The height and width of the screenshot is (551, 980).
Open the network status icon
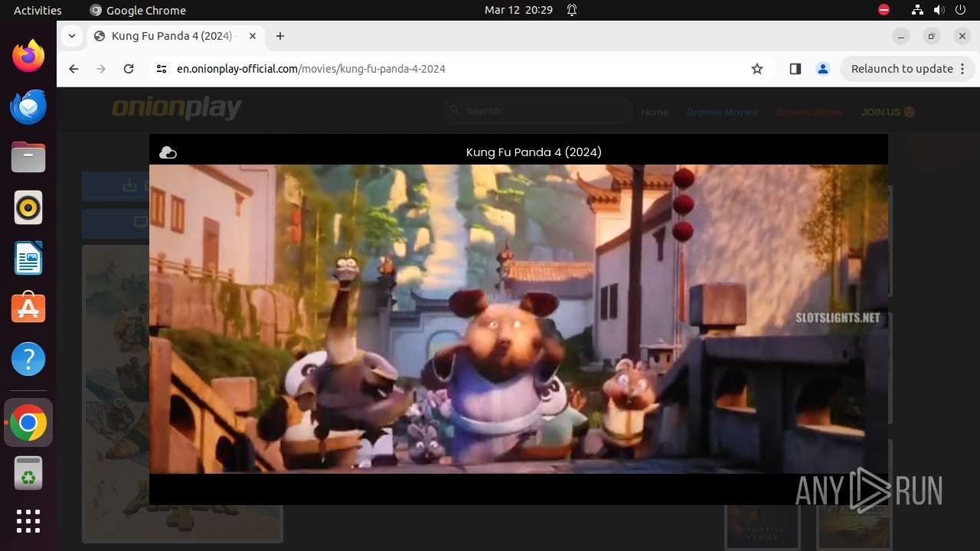pos(917,10)
